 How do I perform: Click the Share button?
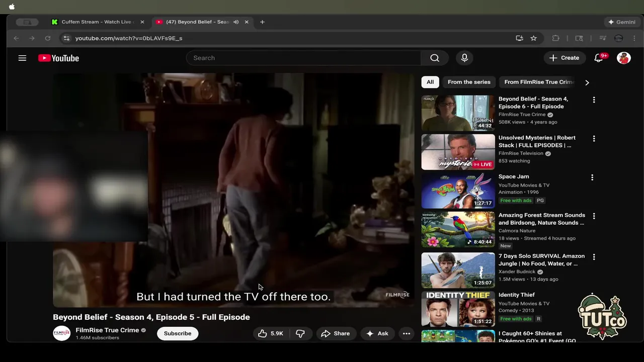click(x=335, y=333)
